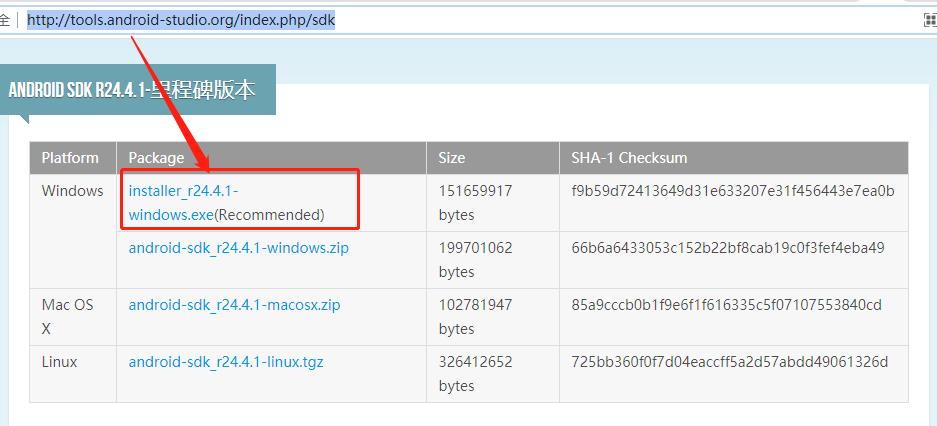
Task: Click the 326412652 bytes size cell
Action: [x=475, y=373]
